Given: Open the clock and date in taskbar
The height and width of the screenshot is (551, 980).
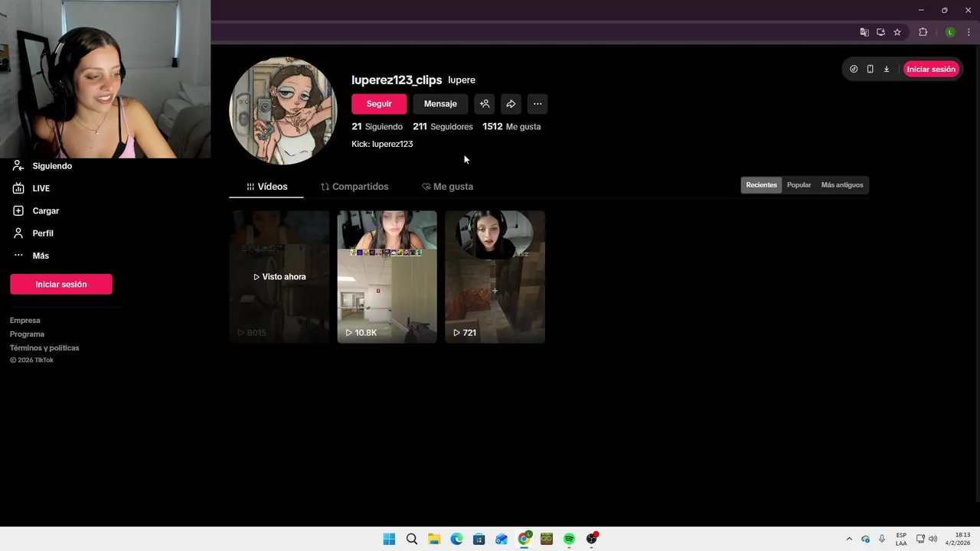Looking at the screenshot, I should click(958, 539).
